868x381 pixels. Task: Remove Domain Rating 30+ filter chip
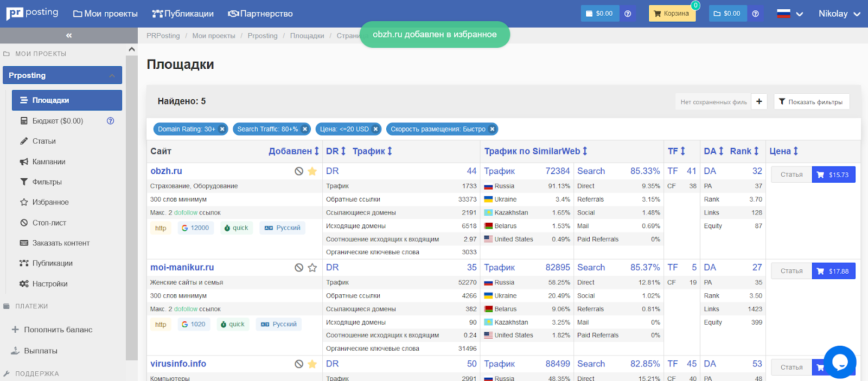222,129
